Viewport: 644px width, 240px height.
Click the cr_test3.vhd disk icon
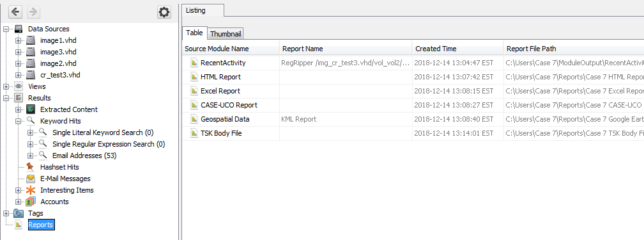(31, 75)
